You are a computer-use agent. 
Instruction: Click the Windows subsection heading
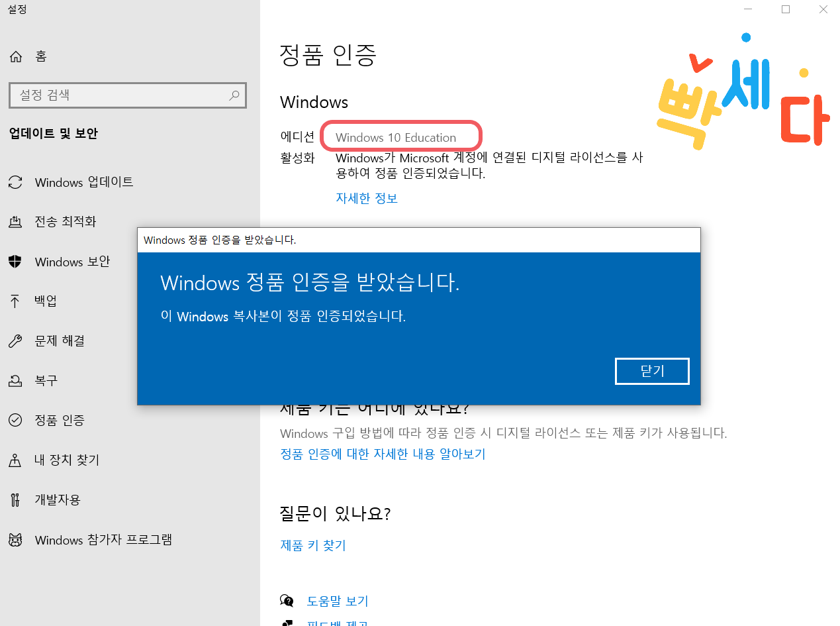click(x=314, y=102)
